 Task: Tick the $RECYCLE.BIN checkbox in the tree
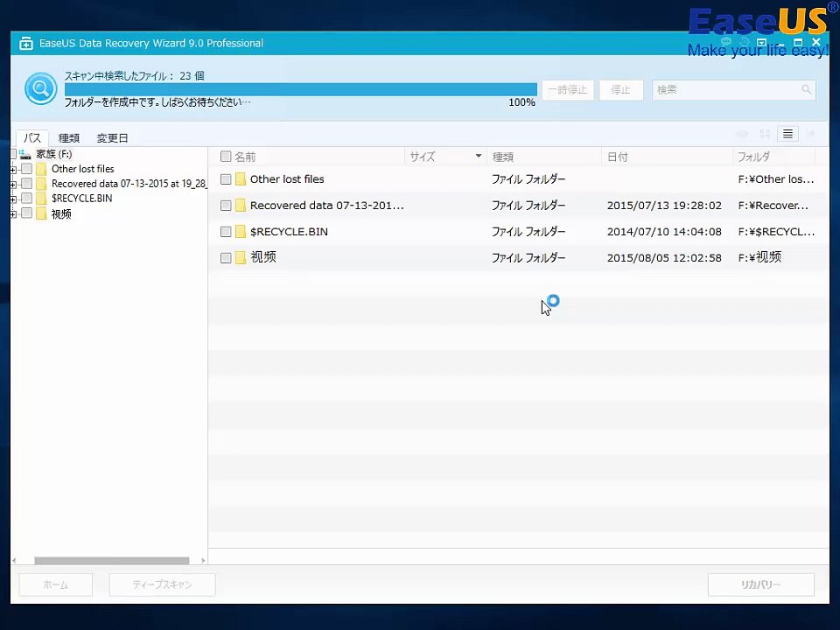click(27, 199)
